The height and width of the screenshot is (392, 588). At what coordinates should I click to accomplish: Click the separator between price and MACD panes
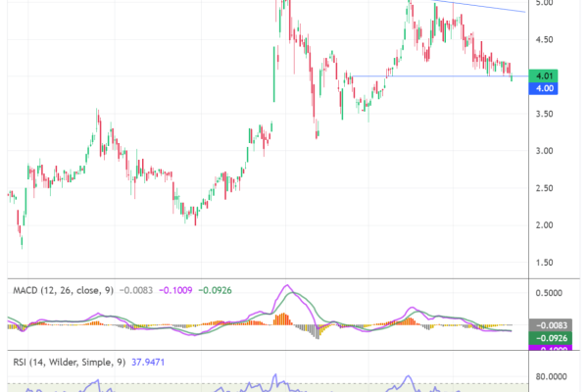pos(294,279)
